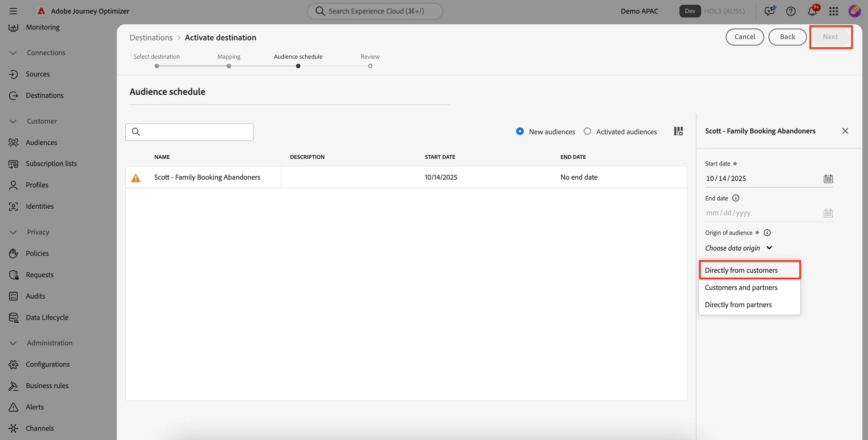Collapse the Privacy section
This screenshot has width=868, height=440.
(13, 232)
